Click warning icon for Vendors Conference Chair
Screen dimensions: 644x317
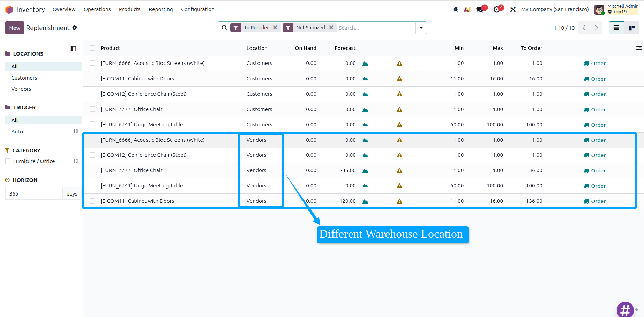399,155
